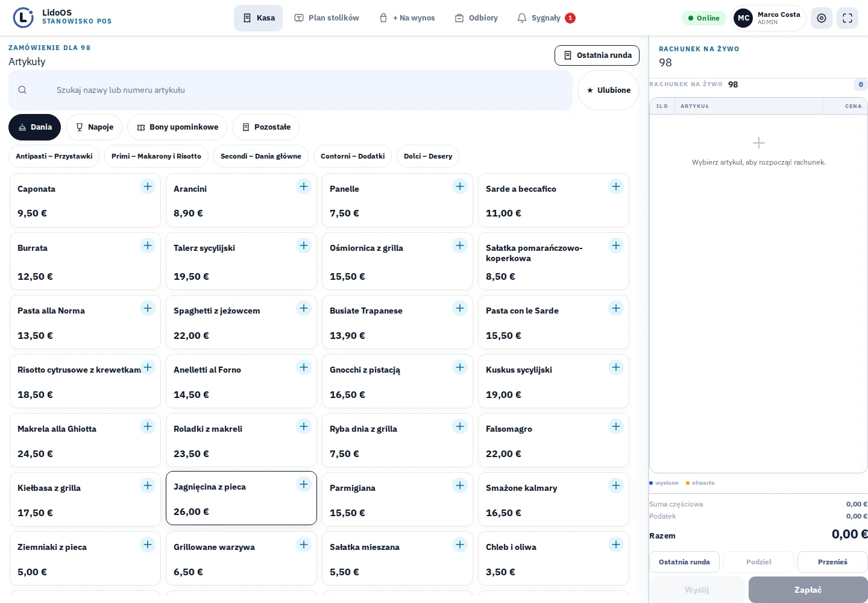Toggle fullscreen mode icon

pos(848,18)
